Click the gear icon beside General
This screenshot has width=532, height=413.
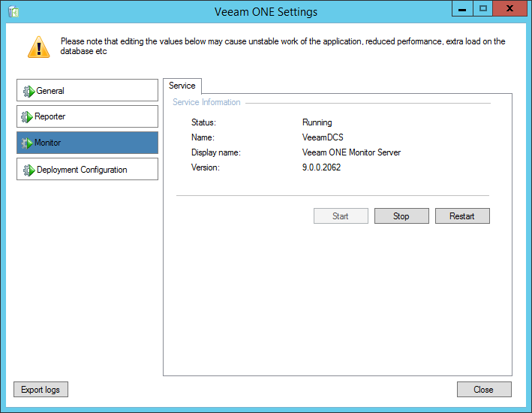coord(29,91)
